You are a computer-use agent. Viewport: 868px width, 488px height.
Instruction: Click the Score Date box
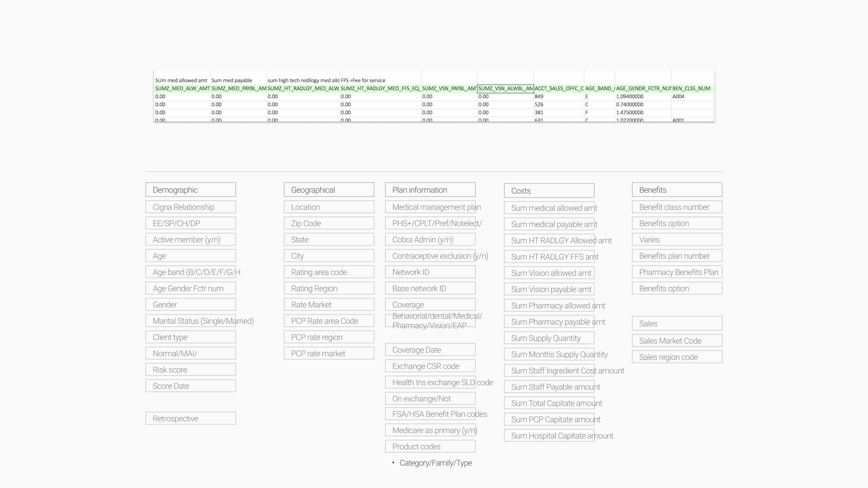click(191, 386)
